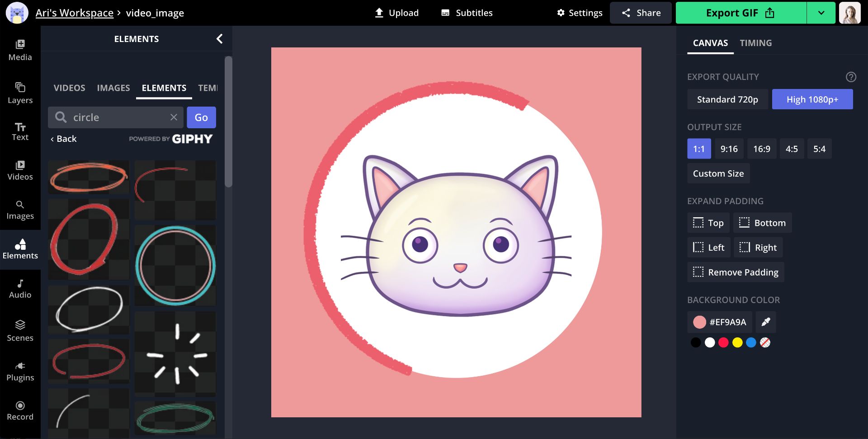Click the Remove Padding button
Viewport: 868px width, 439px height.
click(736, 272)
